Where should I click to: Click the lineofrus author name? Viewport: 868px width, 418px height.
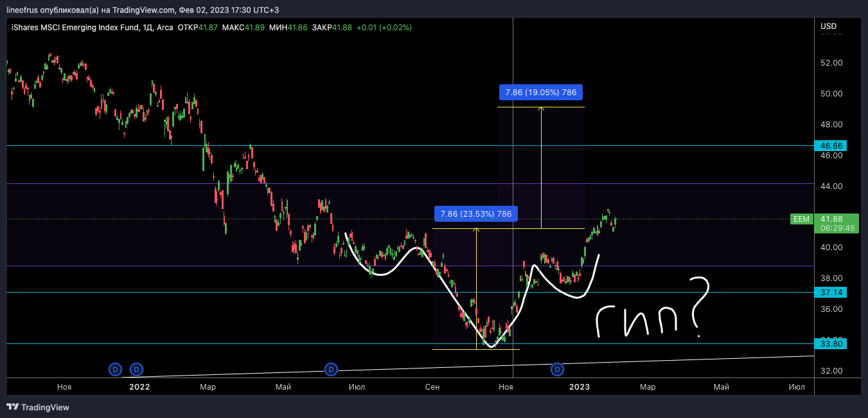[22, 10]
